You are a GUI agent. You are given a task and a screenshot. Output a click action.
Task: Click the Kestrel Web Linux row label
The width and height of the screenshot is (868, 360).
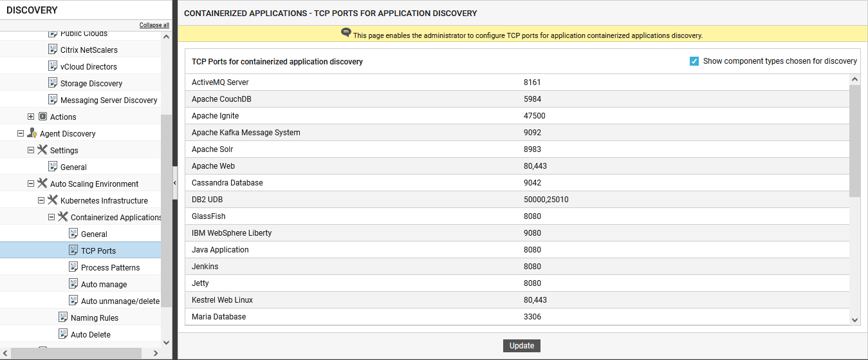point(222,300)
